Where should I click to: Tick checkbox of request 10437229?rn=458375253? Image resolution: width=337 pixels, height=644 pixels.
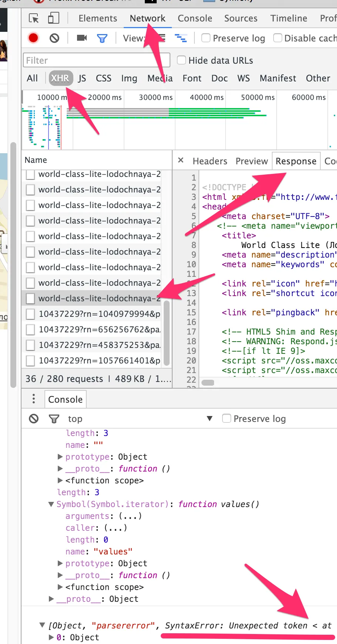point(30,345)
